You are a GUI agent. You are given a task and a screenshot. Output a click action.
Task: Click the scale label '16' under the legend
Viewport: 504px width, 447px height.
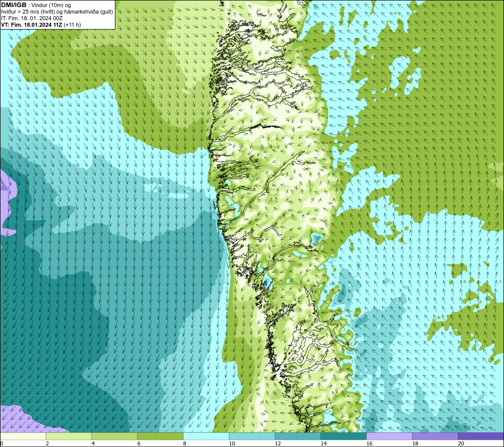tap(369, 443)
